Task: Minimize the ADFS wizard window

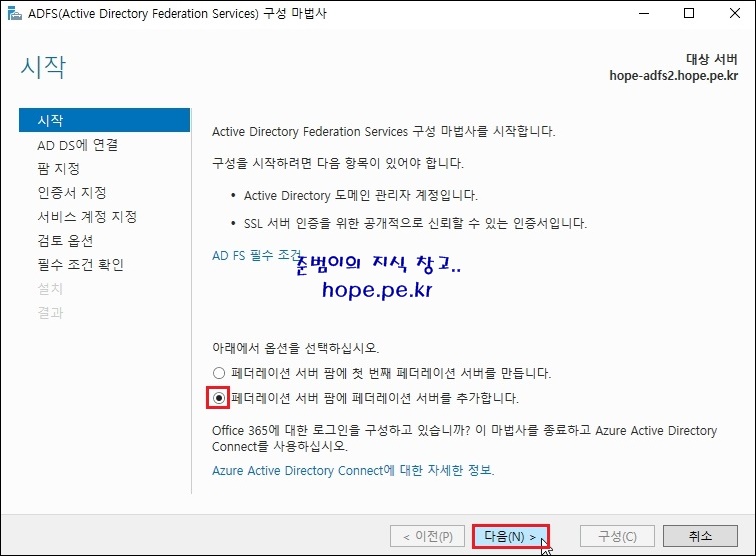Action: pyautogui.click(x=644, y=14)
